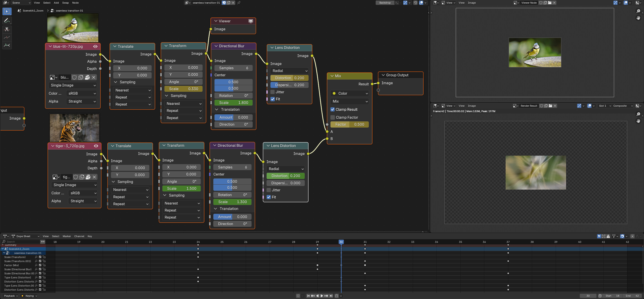The height and width of the screenshot is (299, 644).
Task: Open the Swap menu in node editor
Action: click(65, 3)
